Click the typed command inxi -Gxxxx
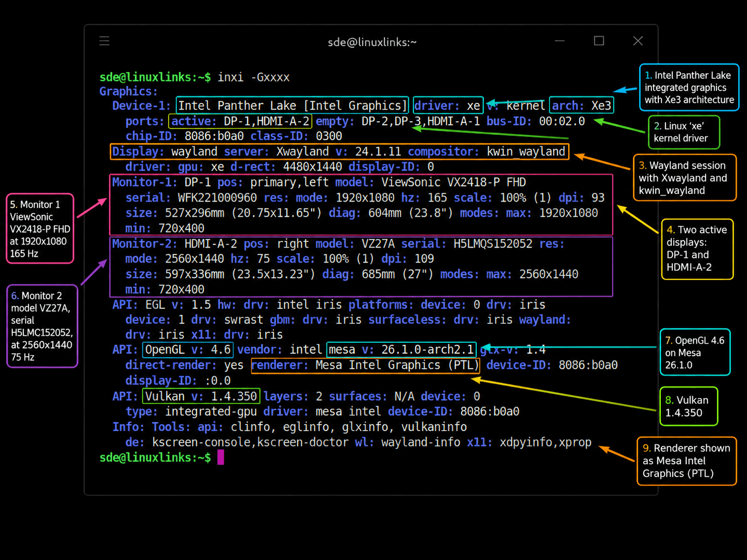 click(253, 77)
